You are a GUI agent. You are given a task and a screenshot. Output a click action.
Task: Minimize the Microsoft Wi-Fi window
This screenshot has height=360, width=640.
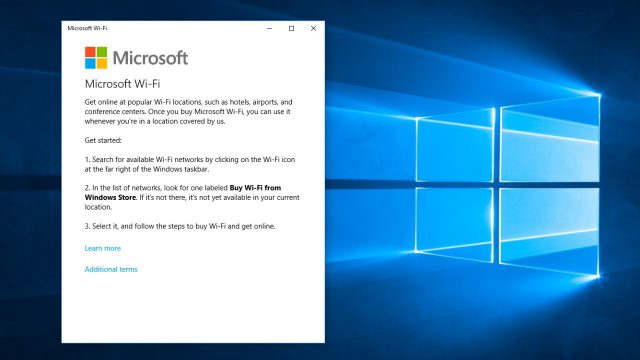click(269, 28)
